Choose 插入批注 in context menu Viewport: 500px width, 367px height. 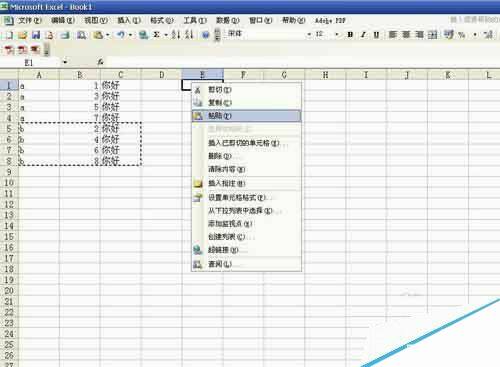(x=247, y=183)
